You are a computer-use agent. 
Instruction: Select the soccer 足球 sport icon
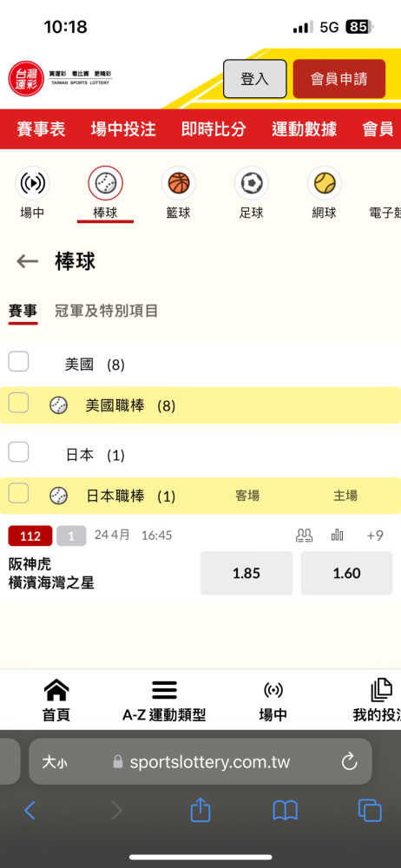point(252,183)
